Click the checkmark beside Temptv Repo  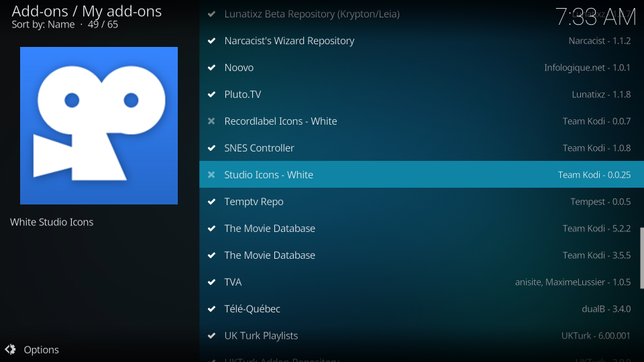[211, 202]
